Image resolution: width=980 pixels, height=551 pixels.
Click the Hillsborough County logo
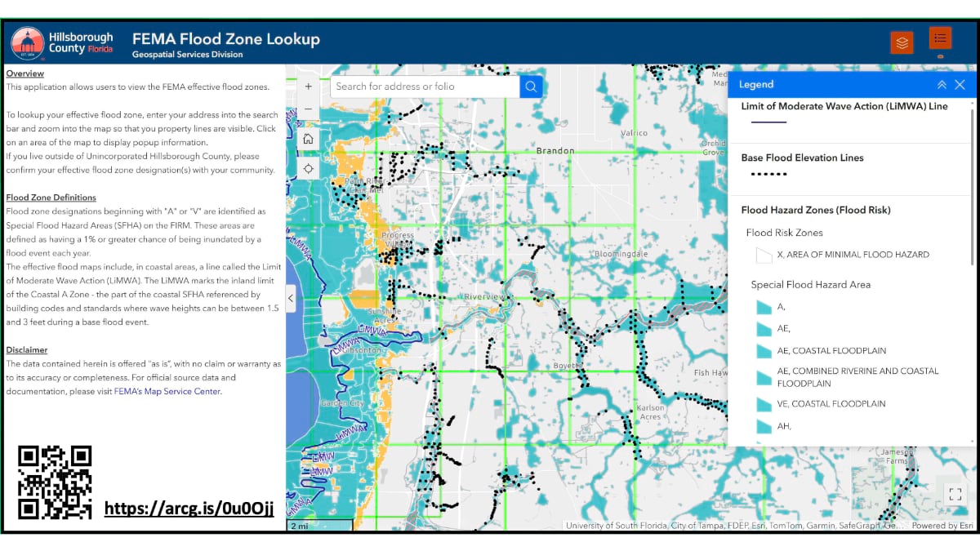coord(29,42)
